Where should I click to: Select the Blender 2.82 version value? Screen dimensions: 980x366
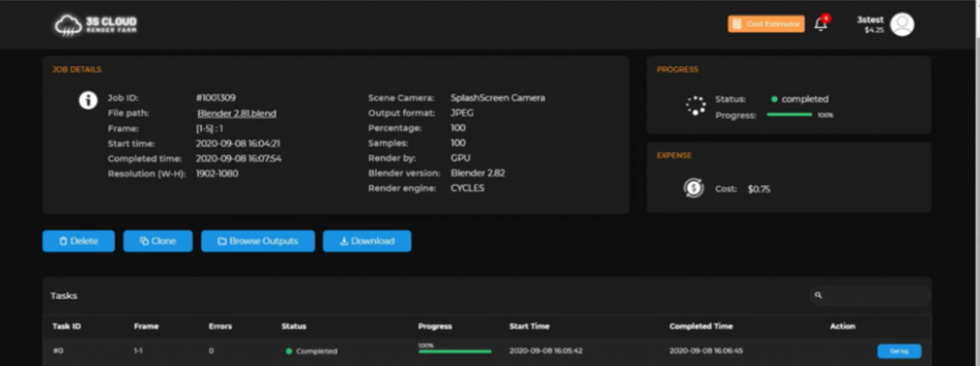point(478,173)
